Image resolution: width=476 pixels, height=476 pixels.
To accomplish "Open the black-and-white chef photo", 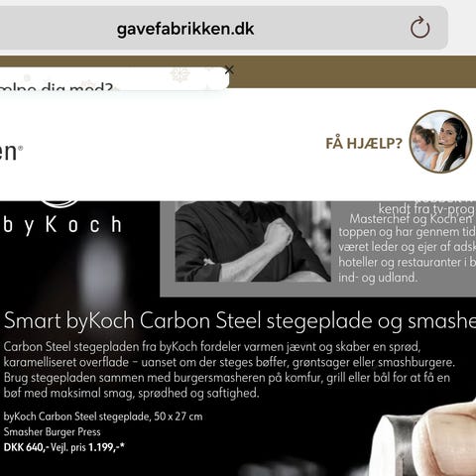I will 253,241.
